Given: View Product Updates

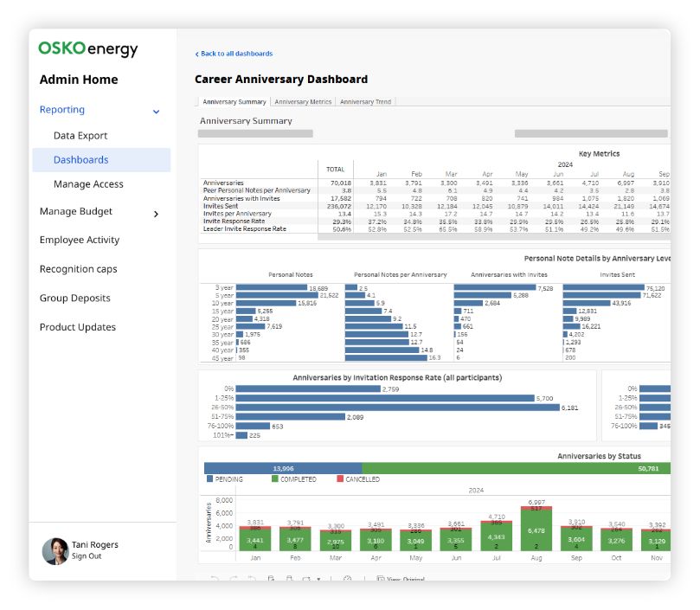Looking at the screenshot, I should (78, 327).
